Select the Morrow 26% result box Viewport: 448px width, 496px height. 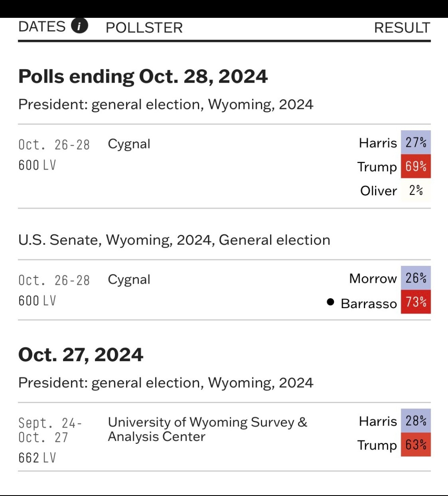416,278
